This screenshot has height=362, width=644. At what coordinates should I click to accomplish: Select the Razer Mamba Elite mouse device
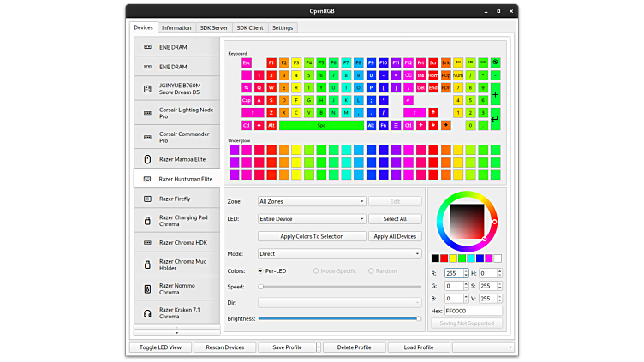tap(176, 159)
